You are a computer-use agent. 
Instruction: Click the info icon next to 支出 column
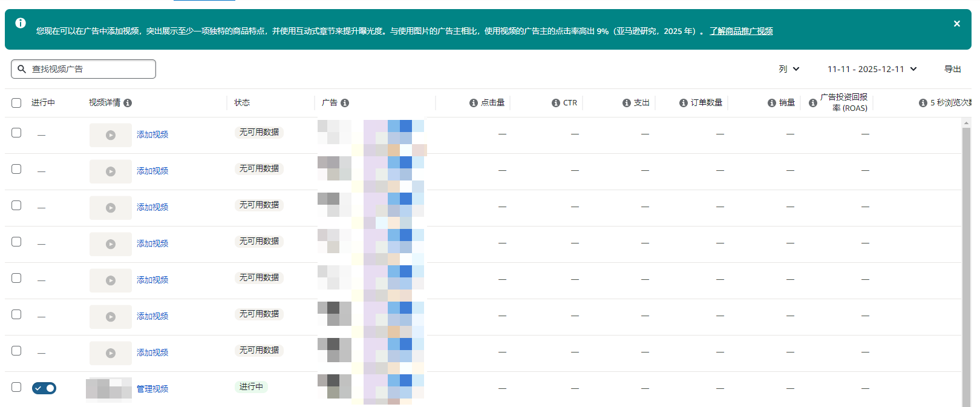627,103
